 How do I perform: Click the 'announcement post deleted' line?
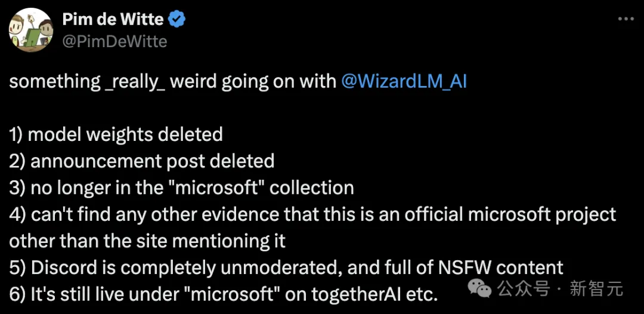coord(142,161)
